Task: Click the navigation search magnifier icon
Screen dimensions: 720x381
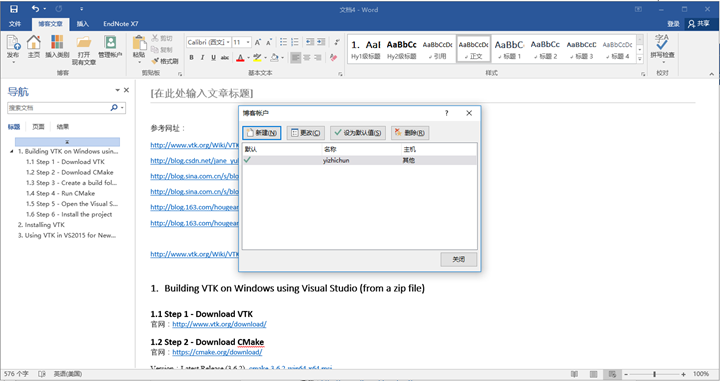Action: coord(114,107)
